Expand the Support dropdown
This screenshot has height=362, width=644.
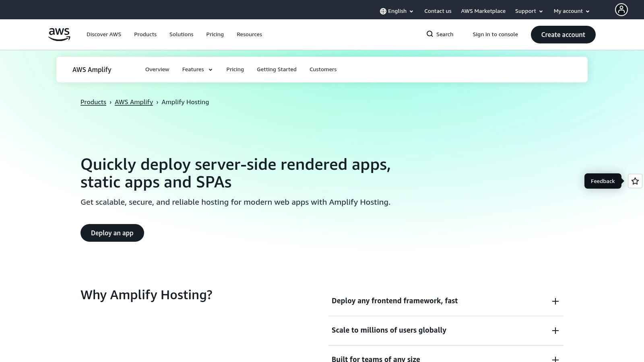click(528, 11)
